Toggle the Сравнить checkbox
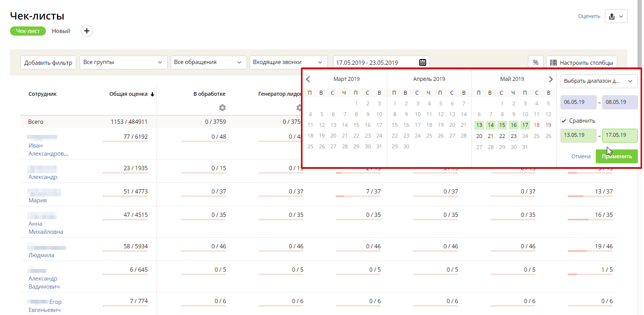Image resolution: width=644 pixels, height=315 pixels. (x=564, y=121)
